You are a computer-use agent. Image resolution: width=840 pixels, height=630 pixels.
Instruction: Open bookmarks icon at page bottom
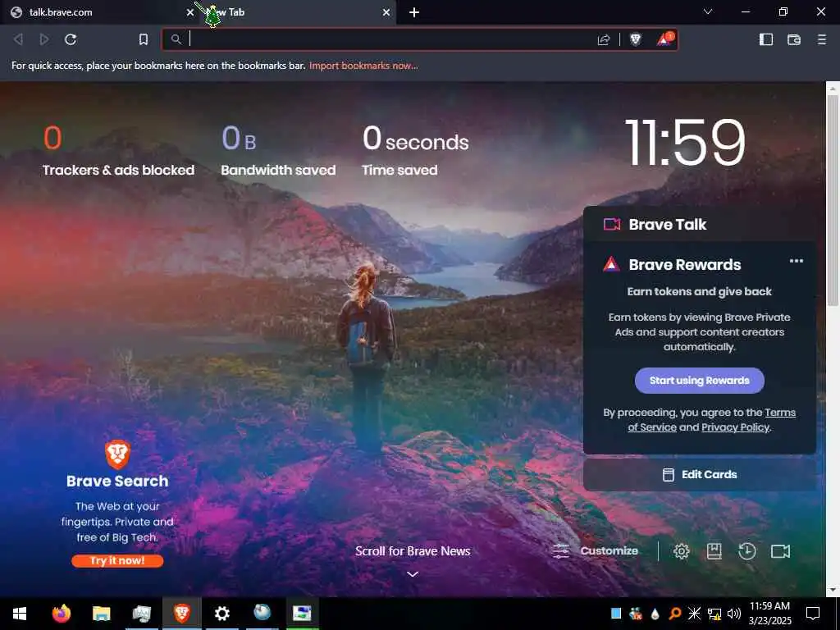coord(714,551)
